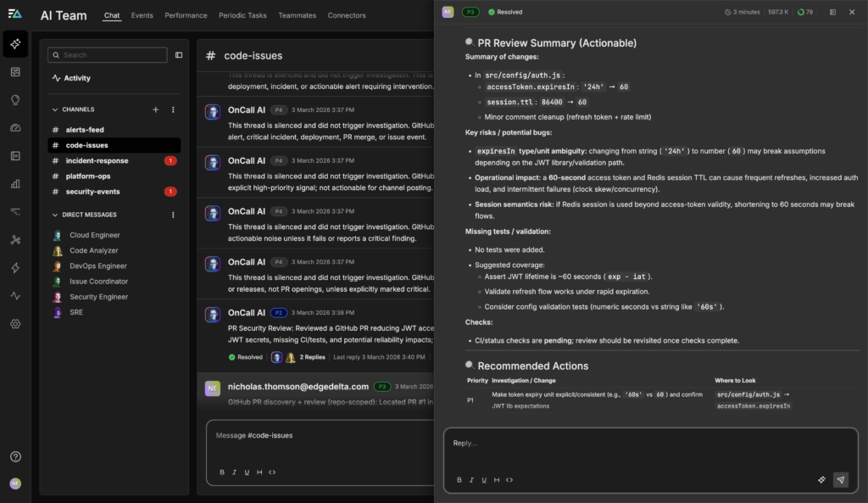This screenshot has width=868, height=503.
Task: Click the AI sparkle icon in reply box
Action: (x=821, y=479)
